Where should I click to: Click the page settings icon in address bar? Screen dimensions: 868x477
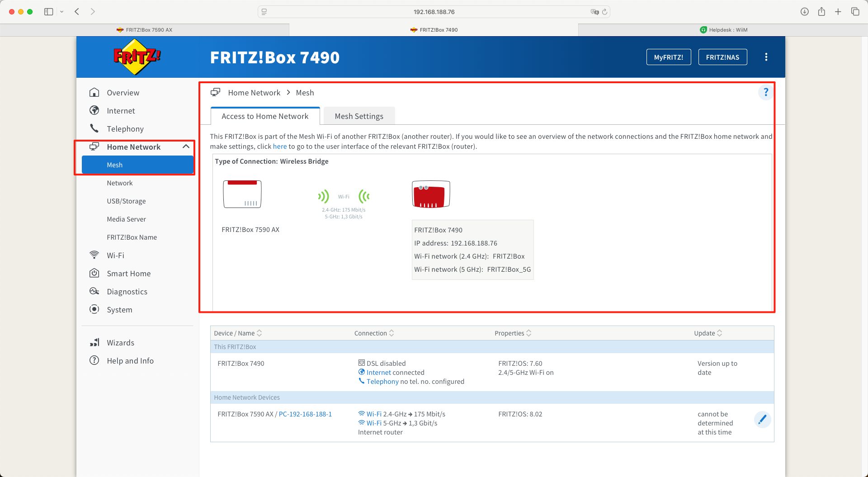(264, 12)
